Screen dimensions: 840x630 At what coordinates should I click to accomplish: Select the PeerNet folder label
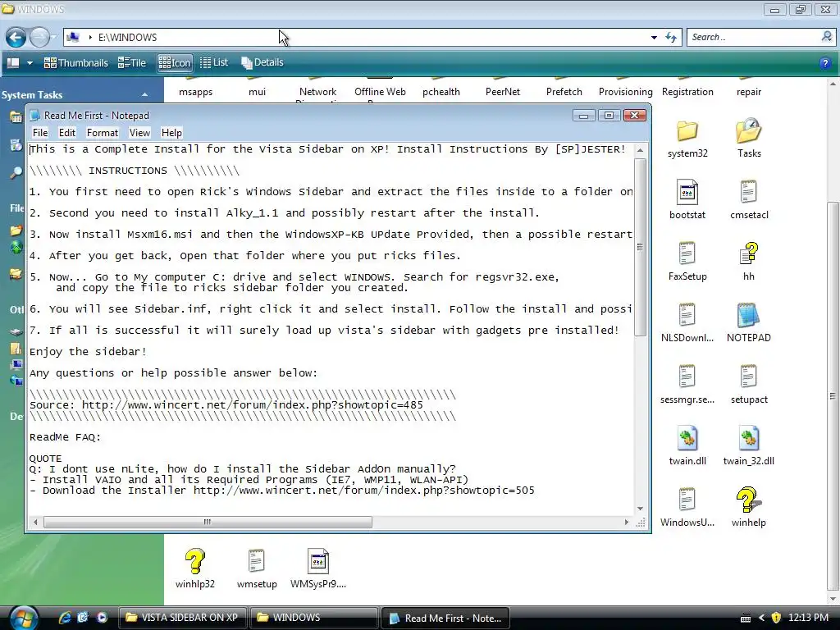tap(503, 92)
